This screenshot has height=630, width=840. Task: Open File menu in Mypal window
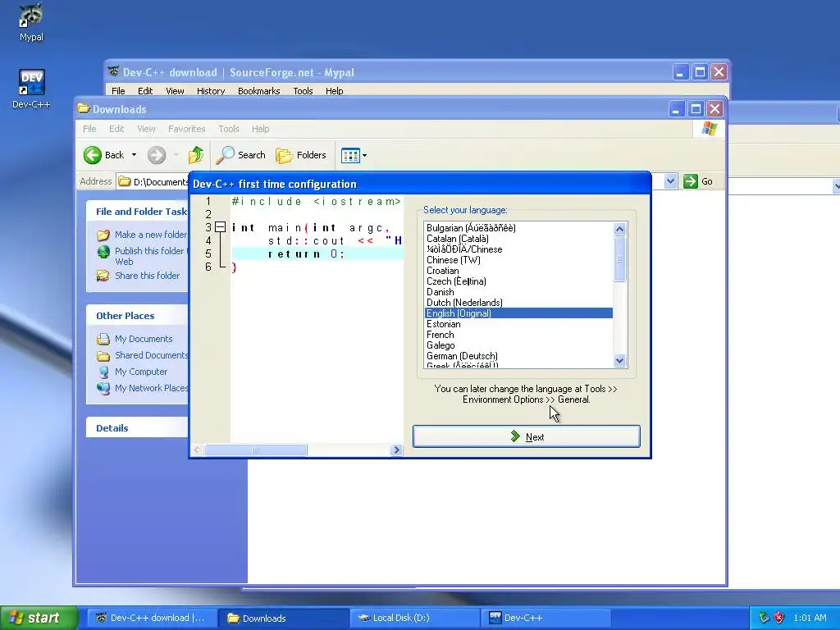pyautogui.click(x=118, y=91)
